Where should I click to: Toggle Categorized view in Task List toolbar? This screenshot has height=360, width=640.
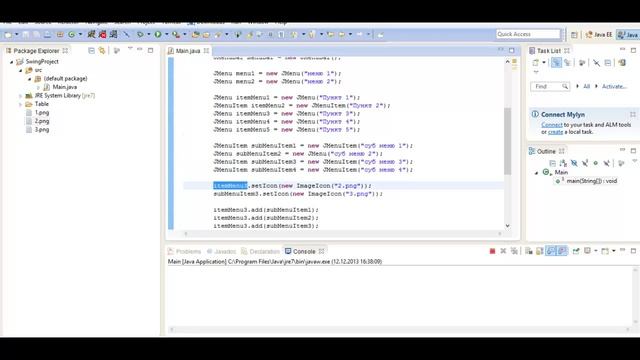(556, 63)
